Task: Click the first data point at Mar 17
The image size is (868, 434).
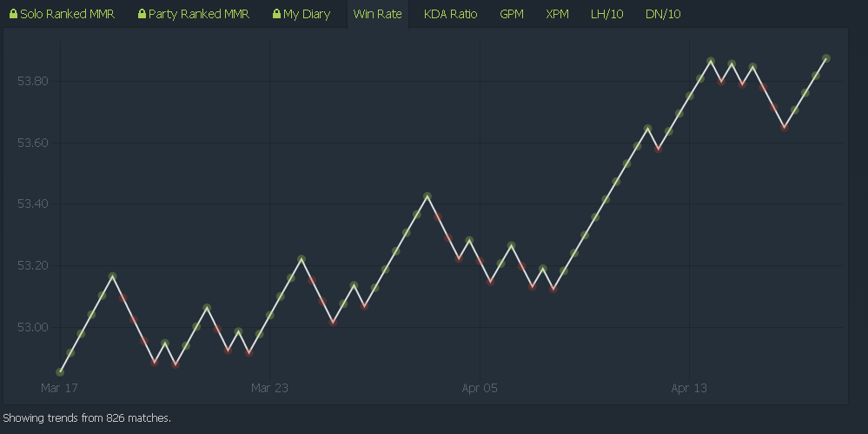Action: click(x=60, y=372)
